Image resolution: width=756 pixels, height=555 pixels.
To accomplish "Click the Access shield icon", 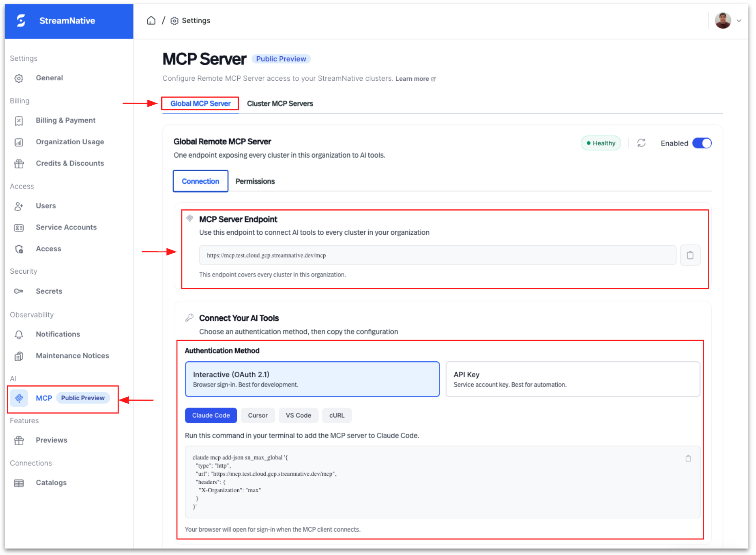I will pos(19,249).
